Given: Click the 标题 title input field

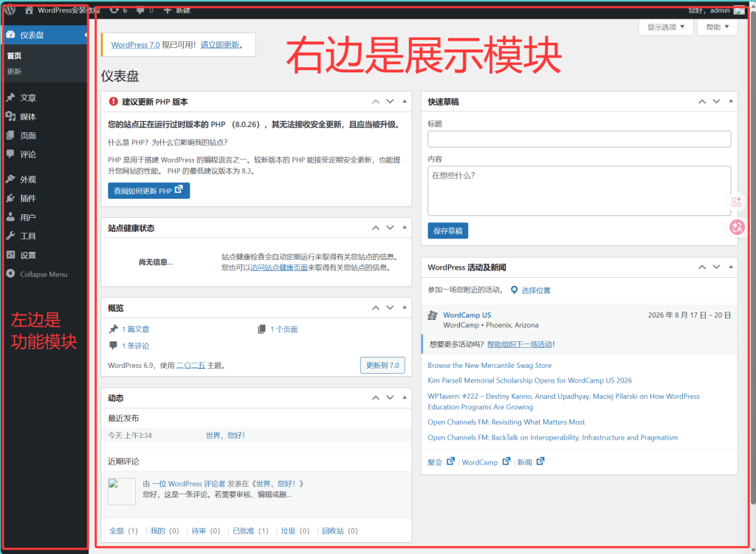Looking at the screenshot, I should pos(579,139).
